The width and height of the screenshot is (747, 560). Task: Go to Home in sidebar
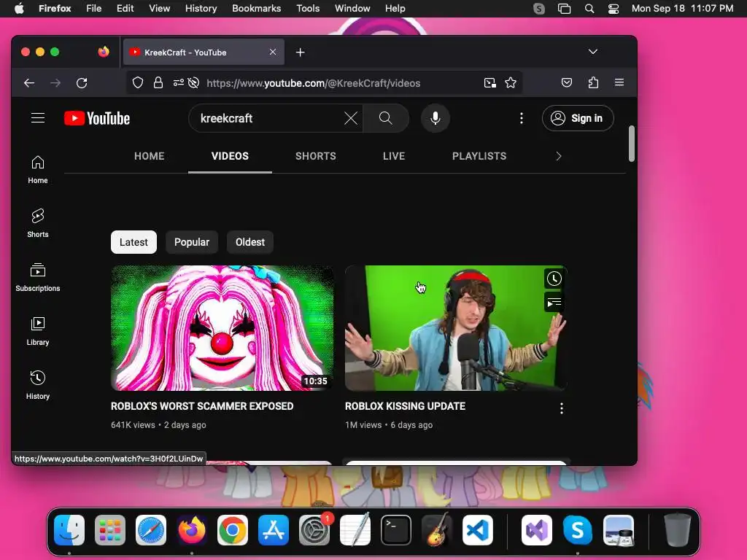(38, 169)
